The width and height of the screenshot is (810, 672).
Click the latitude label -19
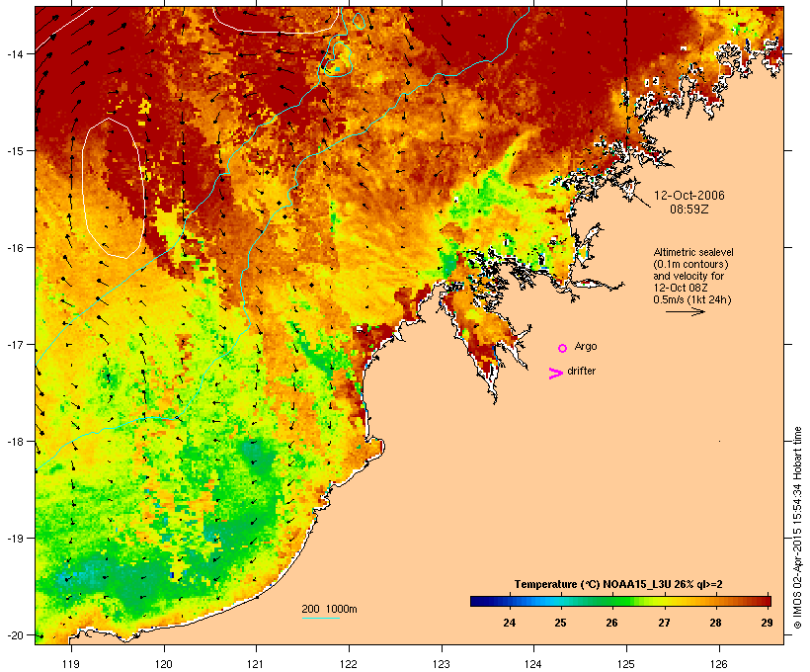(15, 539)
